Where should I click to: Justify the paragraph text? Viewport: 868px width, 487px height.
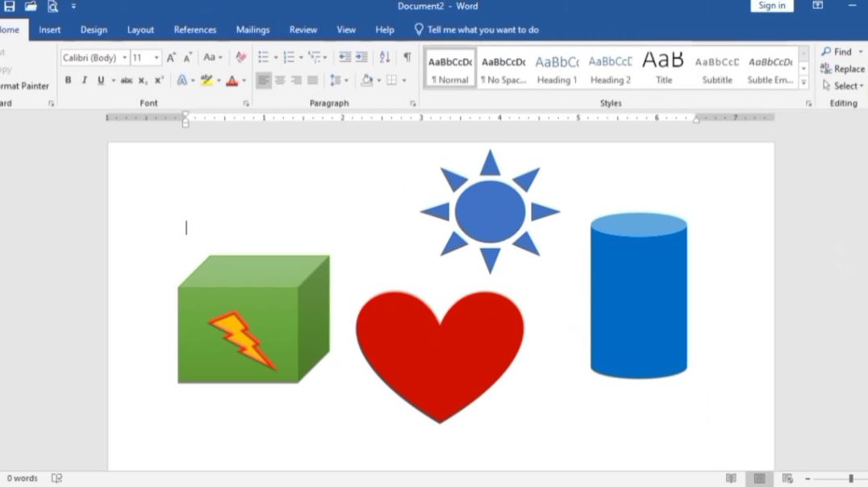pos(313,81)
